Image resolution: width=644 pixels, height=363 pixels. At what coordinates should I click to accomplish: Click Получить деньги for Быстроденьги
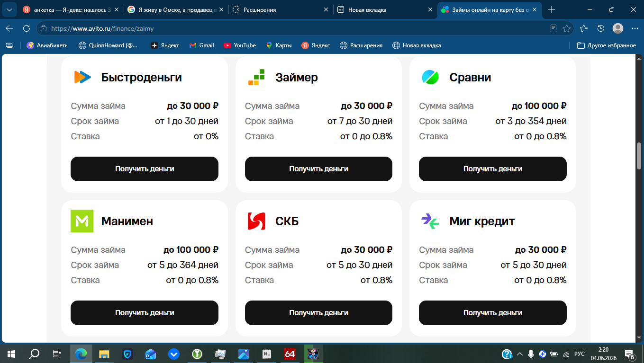tap(145, 168)
